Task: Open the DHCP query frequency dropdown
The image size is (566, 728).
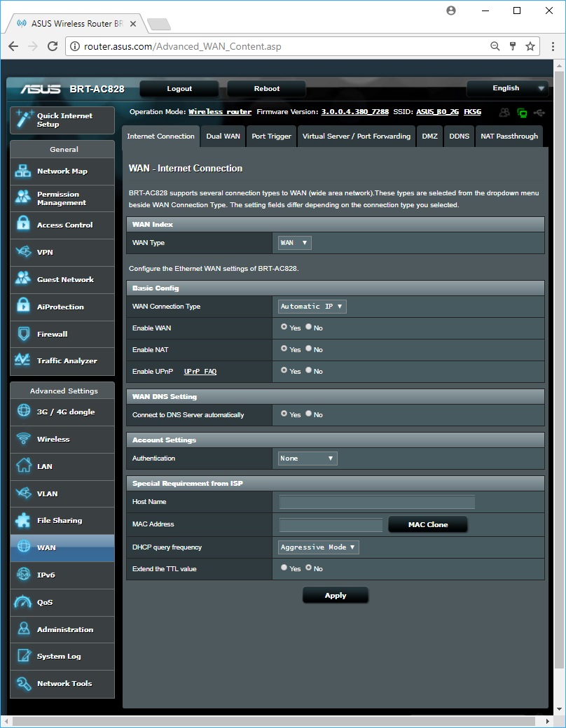Action: pos(319,547)
